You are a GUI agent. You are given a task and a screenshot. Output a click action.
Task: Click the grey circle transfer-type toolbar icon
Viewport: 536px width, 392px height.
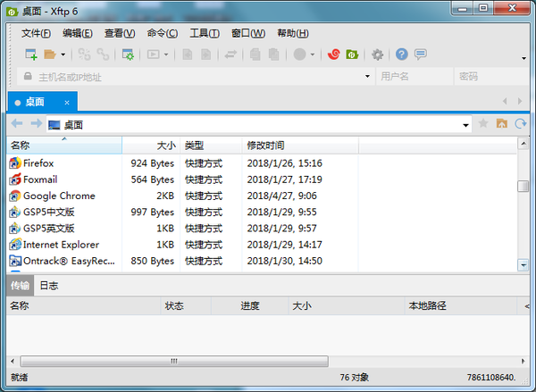tap(300, 54)
